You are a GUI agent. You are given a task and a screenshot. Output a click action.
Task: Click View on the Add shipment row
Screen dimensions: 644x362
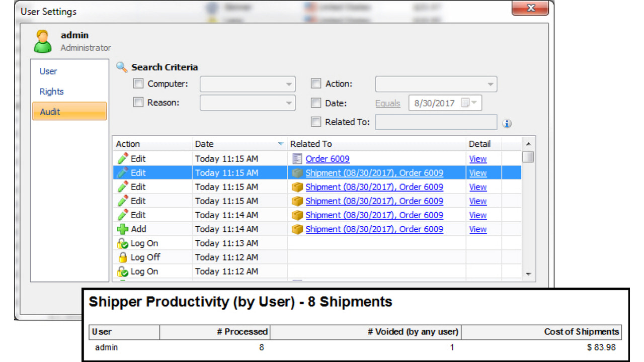point(477,229)
